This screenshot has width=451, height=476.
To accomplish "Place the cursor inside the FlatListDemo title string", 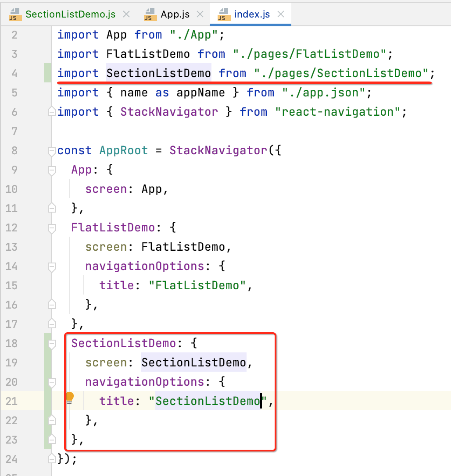I will pos(197,285).
